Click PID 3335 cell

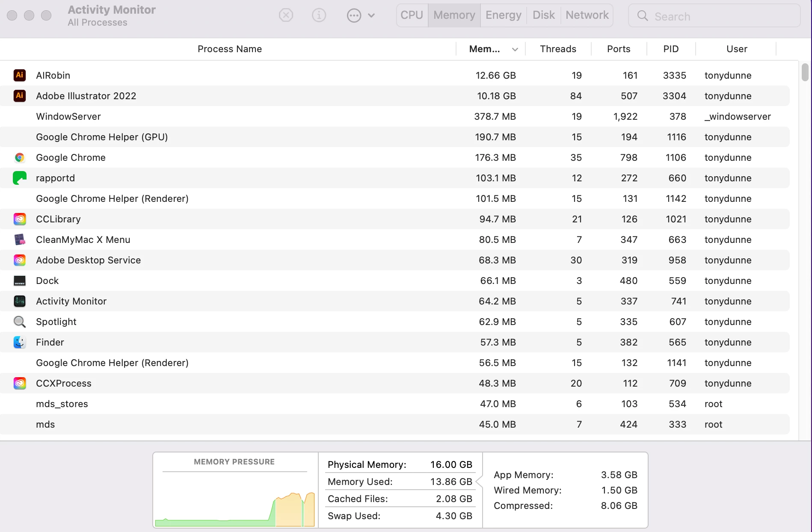[x=675, y=75]
